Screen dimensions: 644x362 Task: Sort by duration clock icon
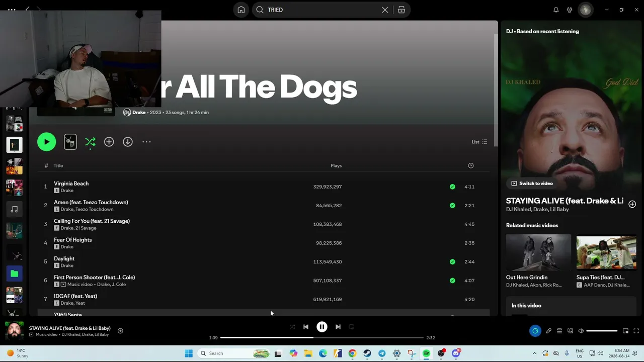pos(471,165)
